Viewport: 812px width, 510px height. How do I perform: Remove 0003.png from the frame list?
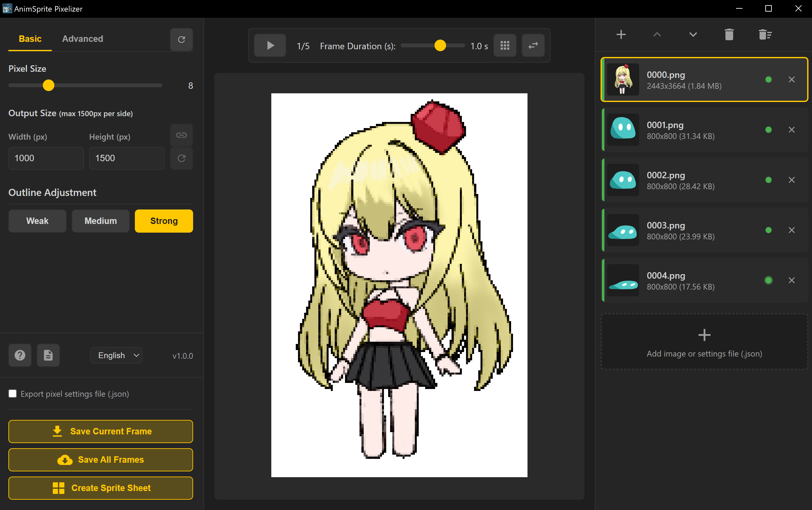point(792,230)
